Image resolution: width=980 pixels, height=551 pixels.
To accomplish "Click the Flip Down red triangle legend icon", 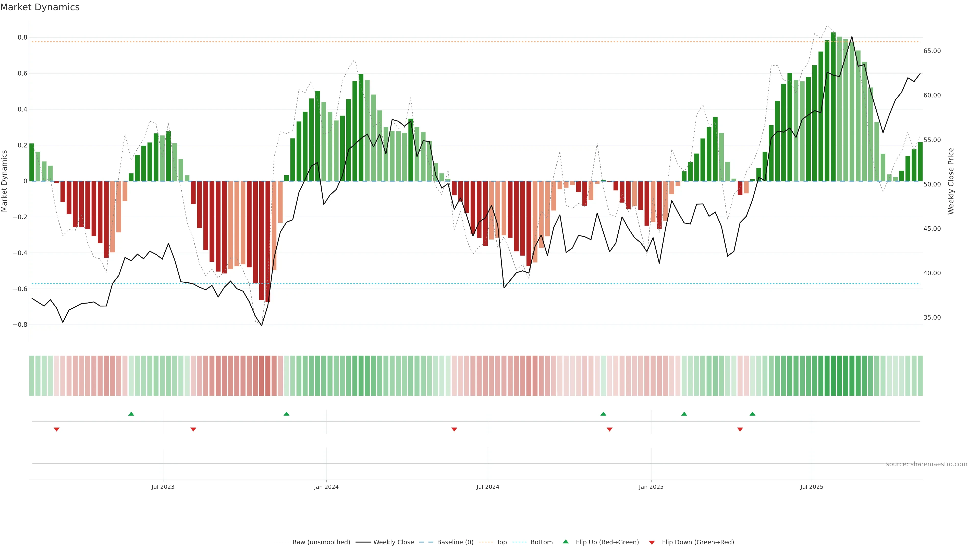I will point(652,542).
